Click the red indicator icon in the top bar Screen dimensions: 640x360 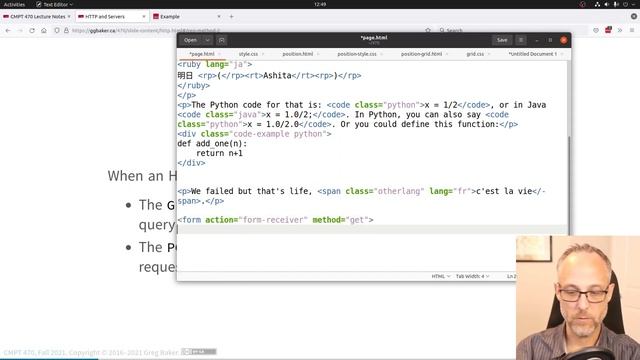[582, 4]
